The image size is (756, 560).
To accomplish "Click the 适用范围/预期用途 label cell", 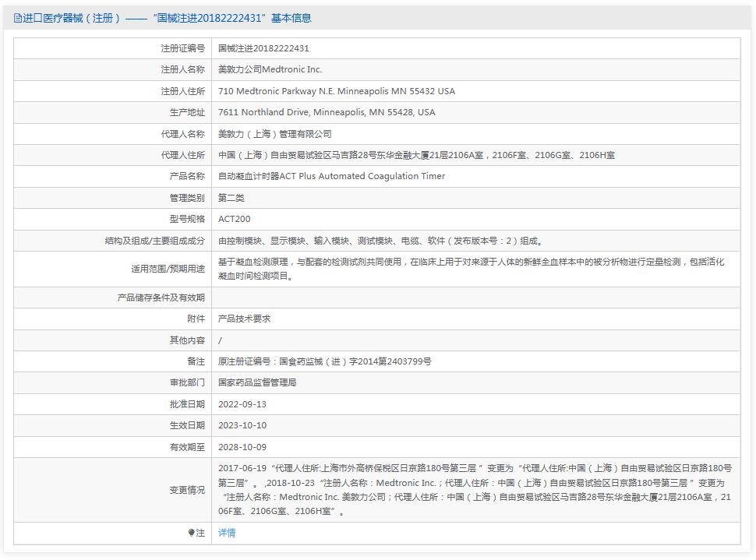I will (112, 269).
